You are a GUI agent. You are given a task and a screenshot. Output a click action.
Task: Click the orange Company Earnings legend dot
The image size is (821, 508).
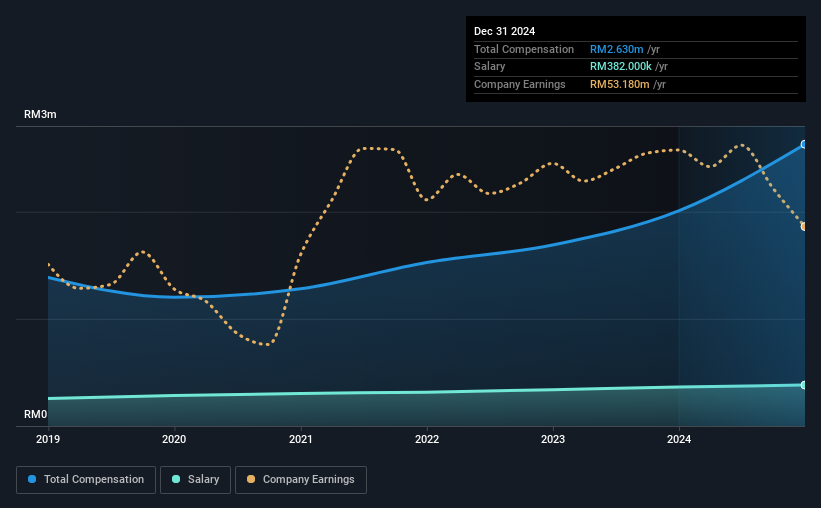tap(251, 479)
